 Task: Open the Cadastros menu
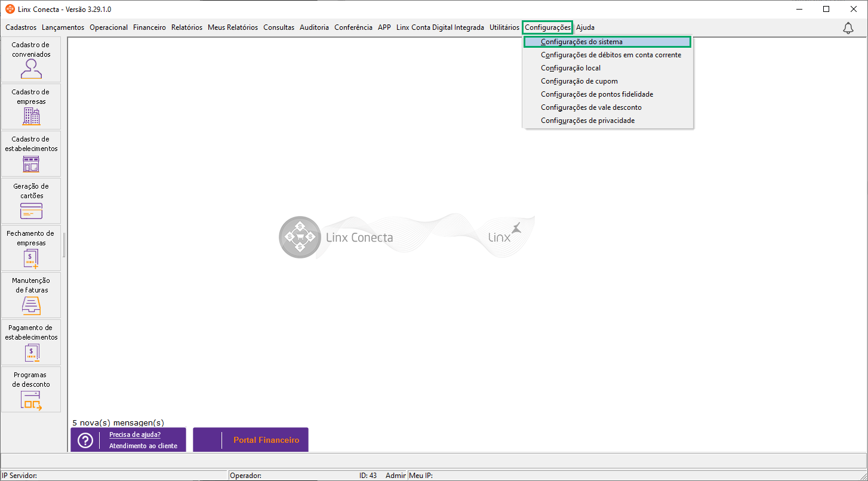click(21, 27)
